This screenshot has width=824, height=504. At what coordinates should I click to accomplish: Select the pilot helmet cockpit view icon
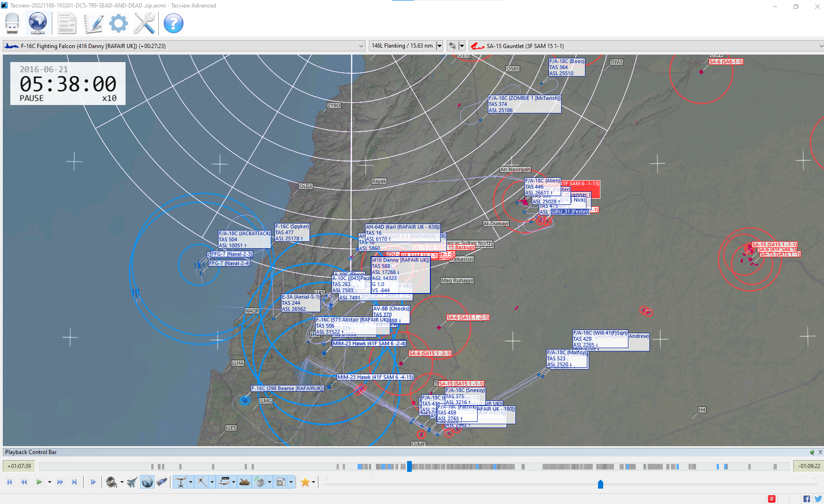(112, 482)
